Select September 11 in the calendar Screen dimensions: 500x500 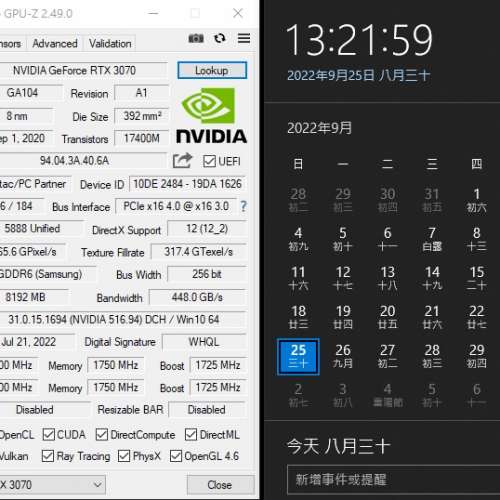pos(298,278)
